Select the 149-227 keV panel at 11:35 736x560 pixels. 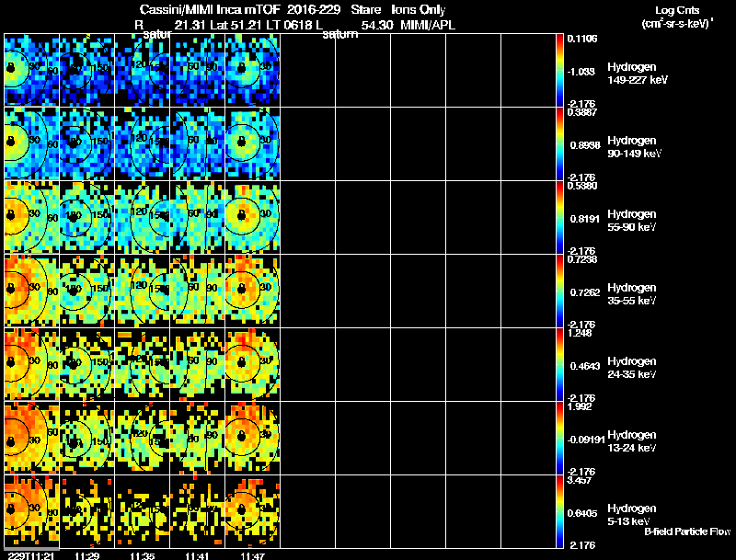pyautogui.click(x=143, y=71)
